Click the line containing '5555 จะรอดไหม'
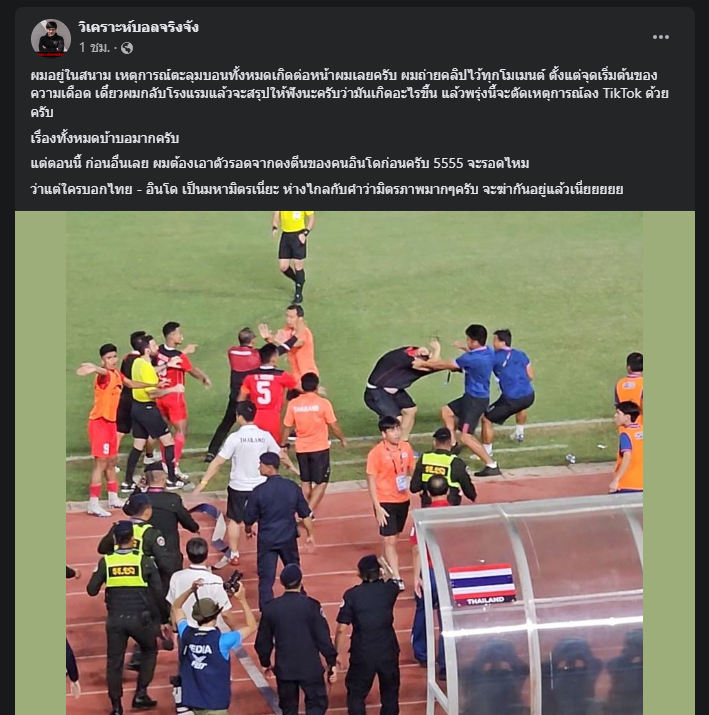The width and height of the screenshot is (709, 715). 279,163
